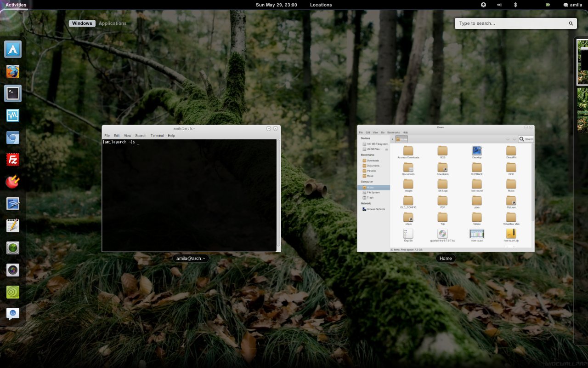The width and height of the screenshot is (588, 368).
Task: Open the notepad text editor dash icon
Action: pos(13,226)
